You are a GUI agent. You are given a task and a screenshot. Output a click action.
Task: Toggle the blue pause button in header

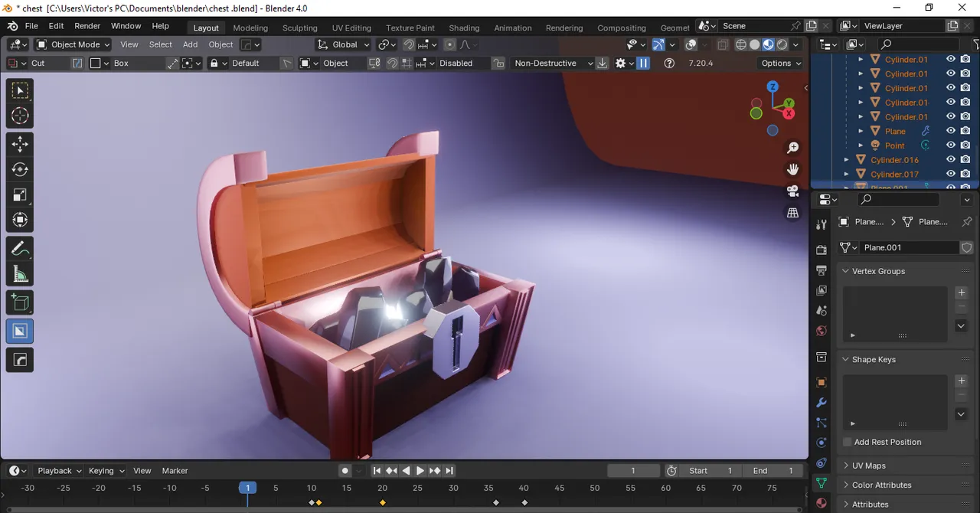[643, 64]
